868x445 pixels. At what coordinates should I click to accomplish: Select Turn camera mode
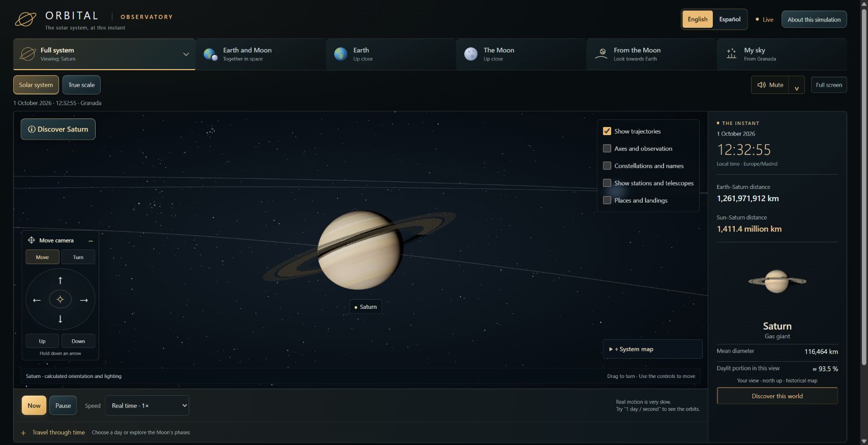78,257
